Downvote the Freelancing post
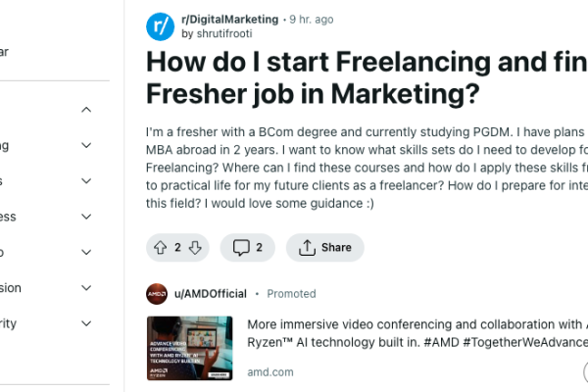This screenshot has width=588, height=392. (195, 248)
